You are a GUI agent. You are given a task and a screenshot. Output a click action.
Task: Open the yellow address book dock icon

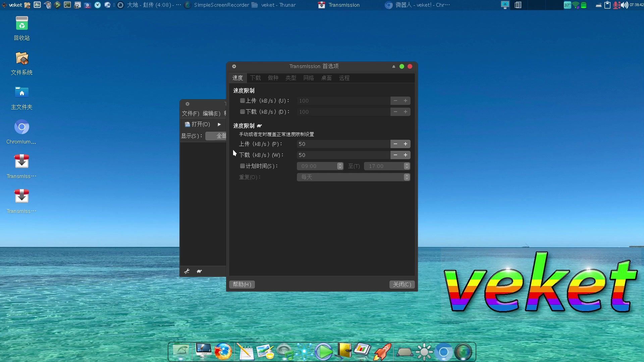tap(344, 351)
